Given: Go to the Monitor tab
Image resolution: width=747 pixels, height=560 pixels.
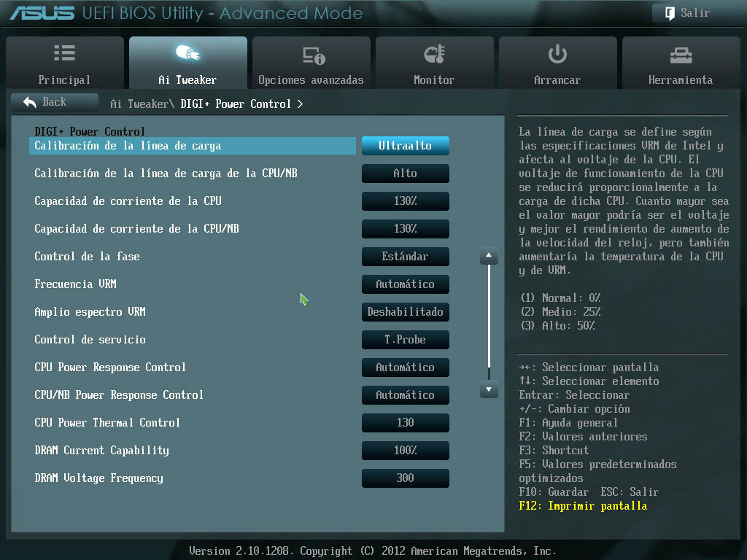Looking at the screenshot, I should 435,63.
